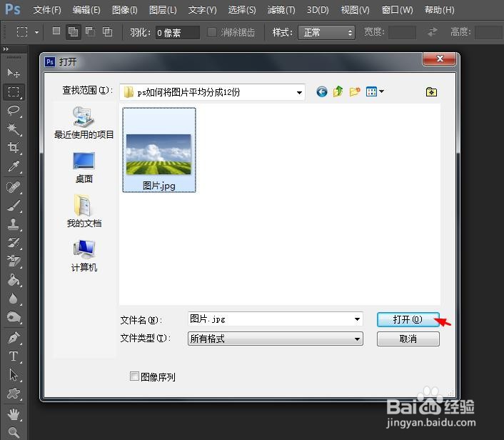
Task: Select the Custom Shape tool
Action: pyautogui.click(x=13, y=394)
